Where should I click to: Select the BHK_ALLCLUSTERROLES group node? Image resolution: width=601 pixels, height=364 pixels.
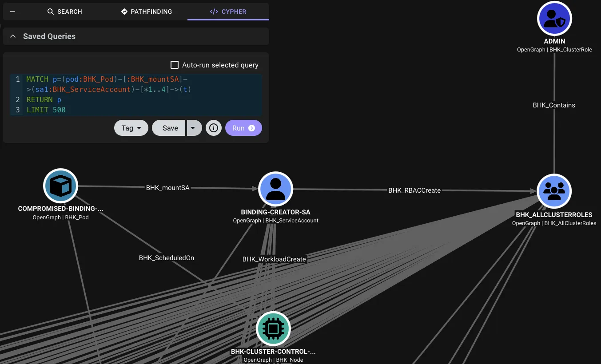(554, 191)
